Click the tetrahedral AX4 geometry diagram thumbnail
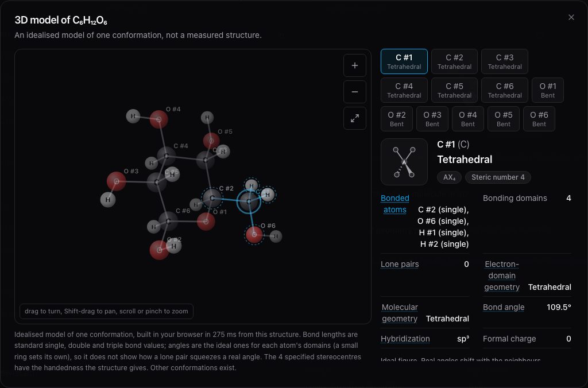This screenshot has width=588, height=388. (x=404, y=162)
